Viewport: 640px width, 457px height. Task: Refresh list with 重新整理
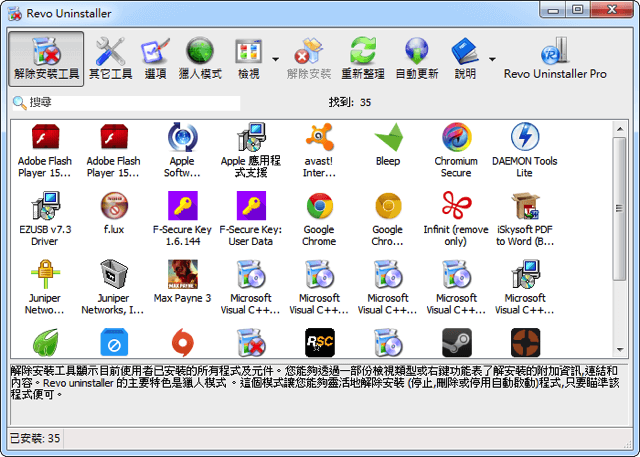363,59
